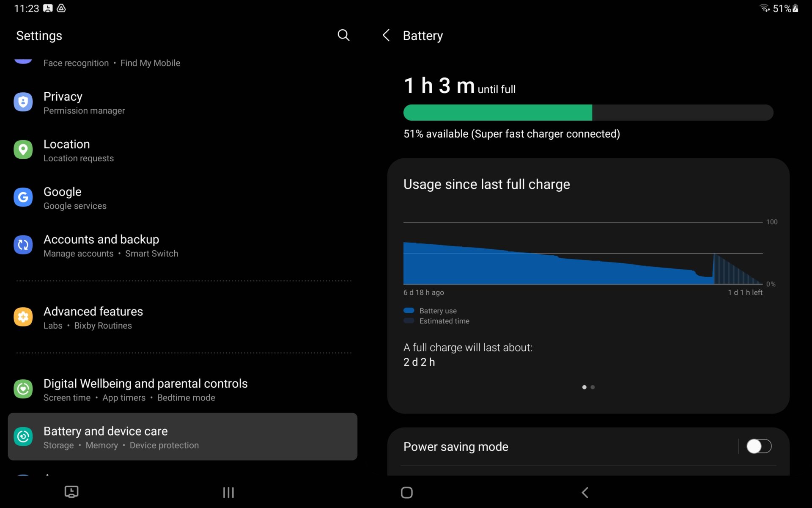Screen dimensions: 812x508
Task: Go back from Battery page
Action: 386,35
